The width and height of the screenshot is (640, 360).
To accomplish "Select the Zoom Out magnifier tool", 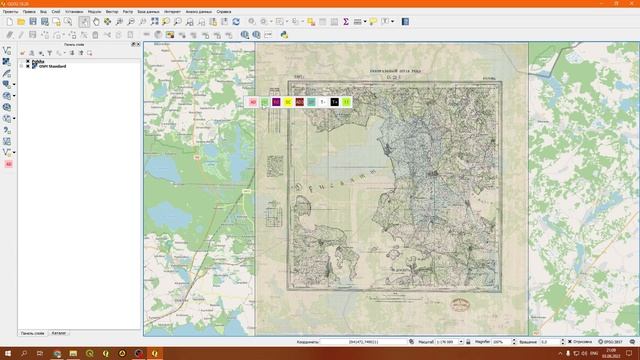I will (x=131, y=22).
